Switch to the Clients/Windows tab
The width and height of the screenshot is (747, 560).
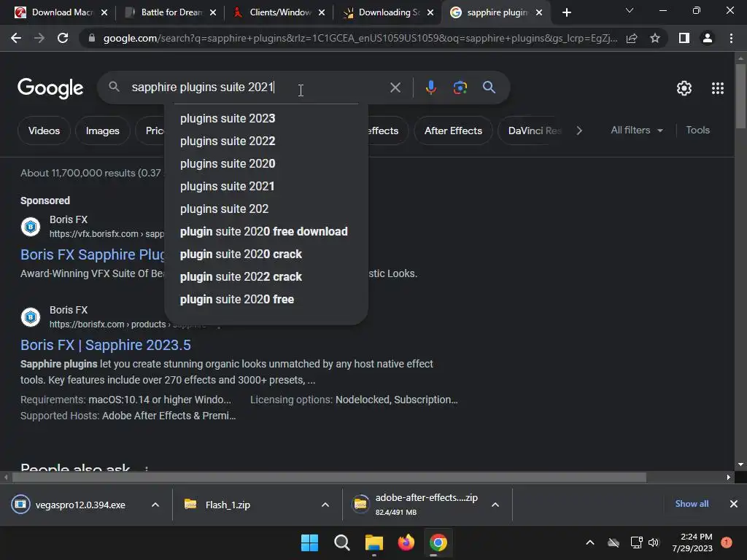279,12
